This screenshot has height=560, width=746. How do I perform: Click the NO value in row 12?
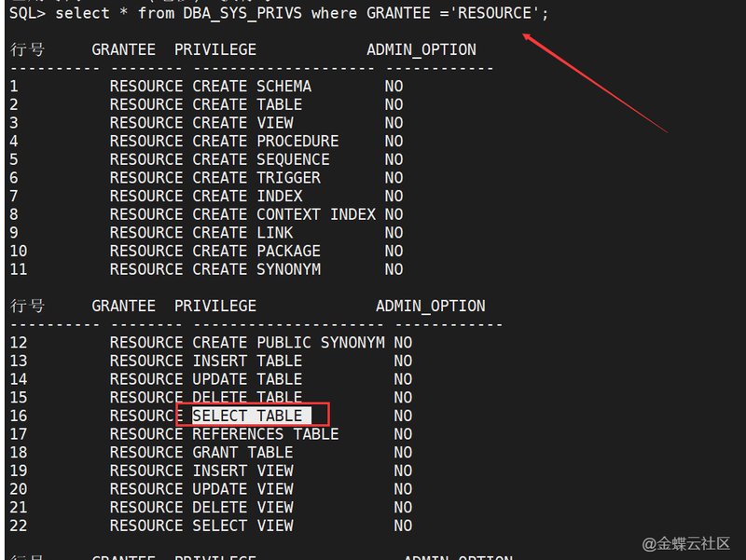[x=403, y=342]
